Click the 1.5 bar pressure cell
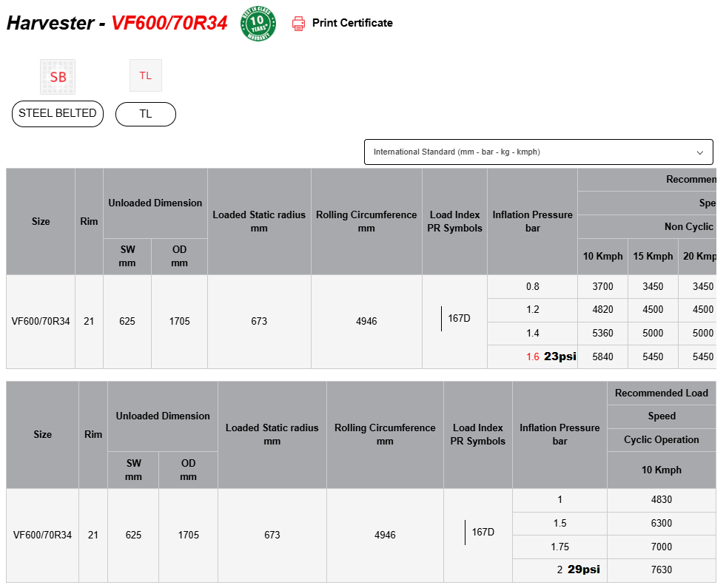This screenshot has height=588, width=726. click(x=559, y=523)
